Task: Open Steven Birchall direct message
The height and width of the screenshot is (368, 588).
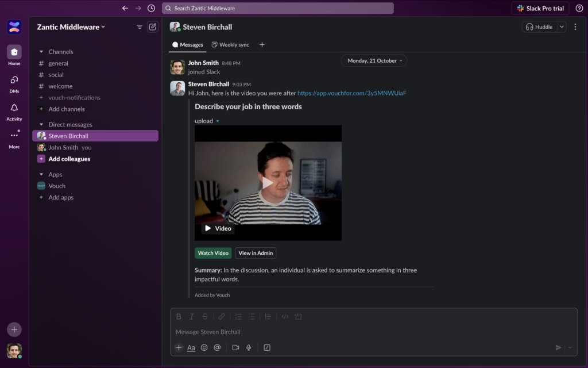Action: 95,136
